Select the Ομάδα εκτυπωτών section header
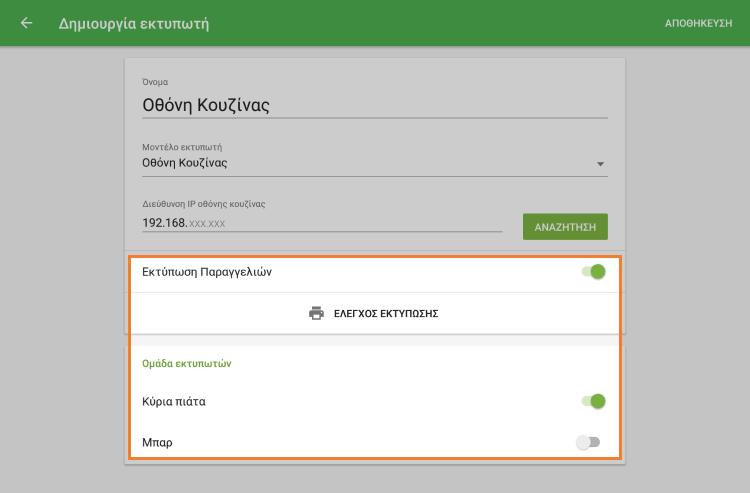 (187, 364)
